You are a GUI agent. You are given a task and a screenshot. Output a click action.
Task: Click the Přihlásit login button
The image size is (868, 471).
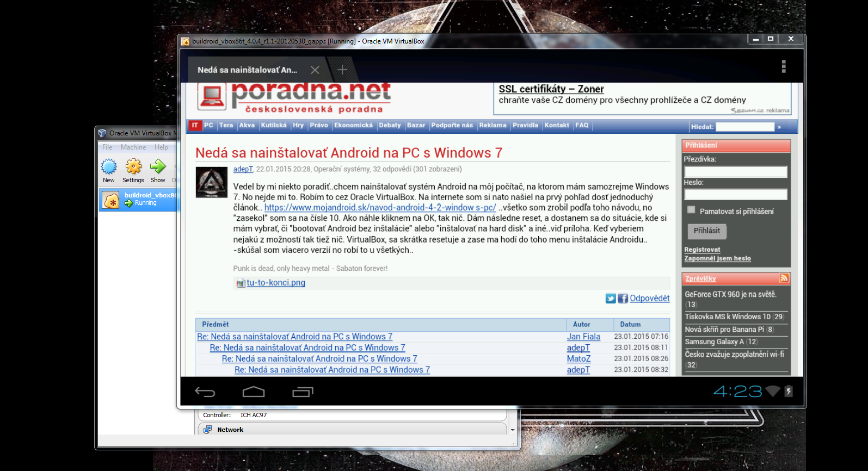click(x=707, y=231)
